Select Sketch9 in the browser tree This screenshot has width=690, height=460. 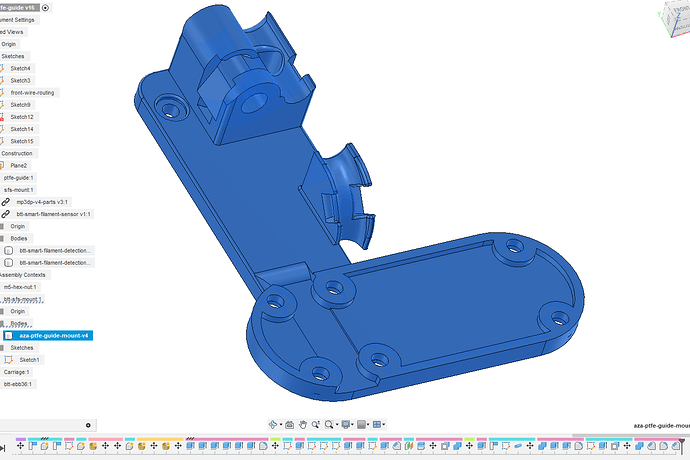tap(21, 105)
